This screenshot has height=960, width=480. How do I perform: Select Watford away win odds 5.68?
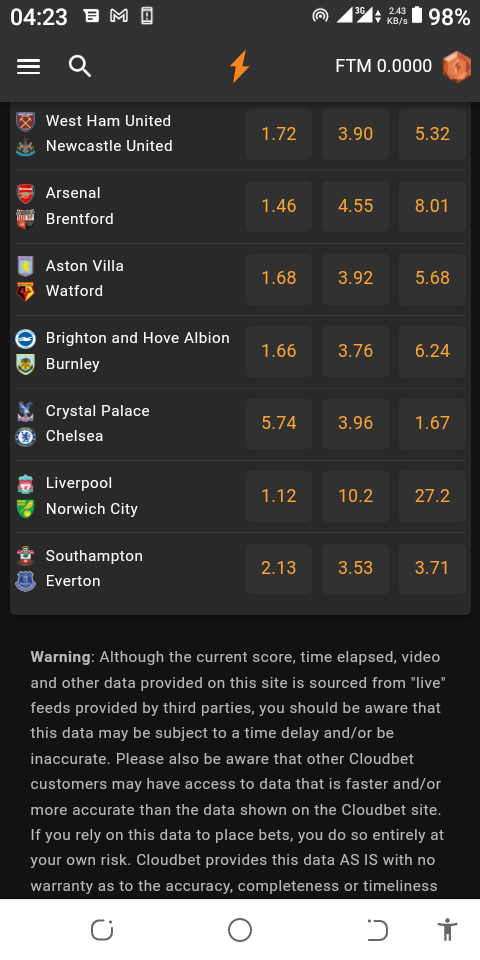(x=432, y=279)
